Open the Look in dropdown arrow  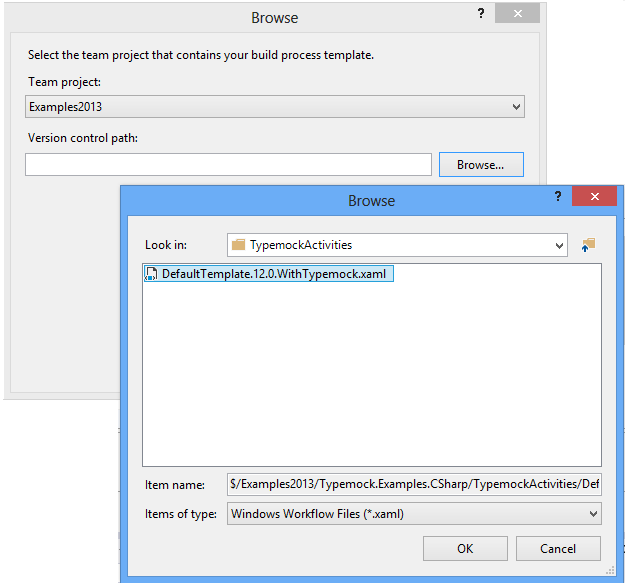tap(560, 244)
